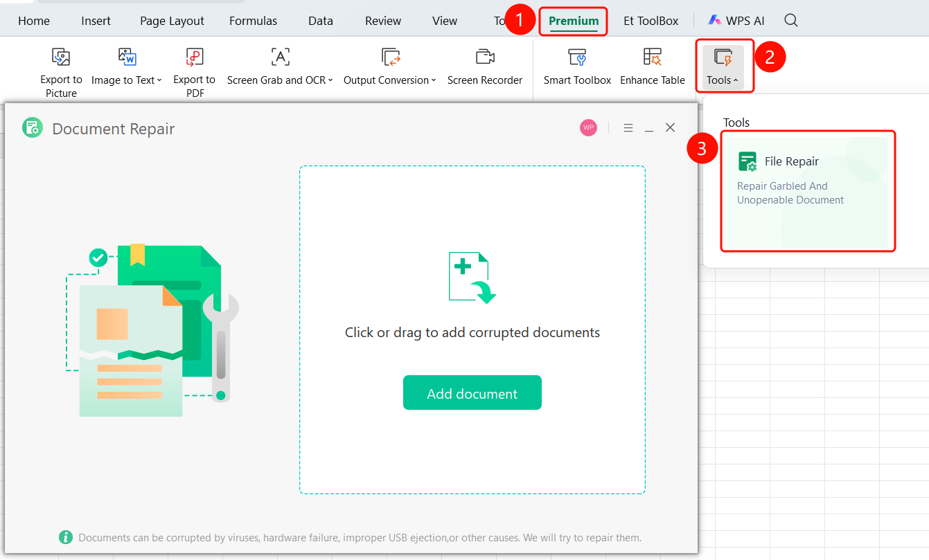The width and height of the screenshot is (929, 560).
Task: Expand the Screen Grab and OCR dropdown arrow
Action: (330, 80)
